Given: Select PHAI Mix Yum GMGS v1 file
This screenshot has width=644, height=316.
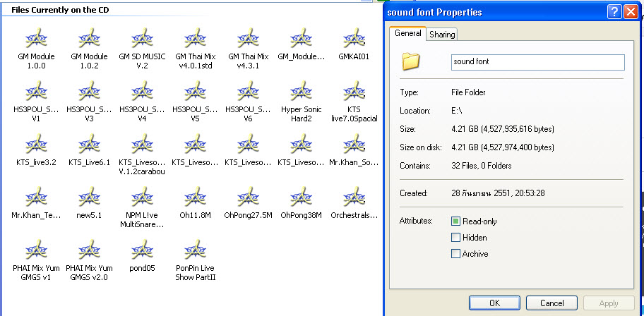Looking at the screenshot, I should (36, 261).
